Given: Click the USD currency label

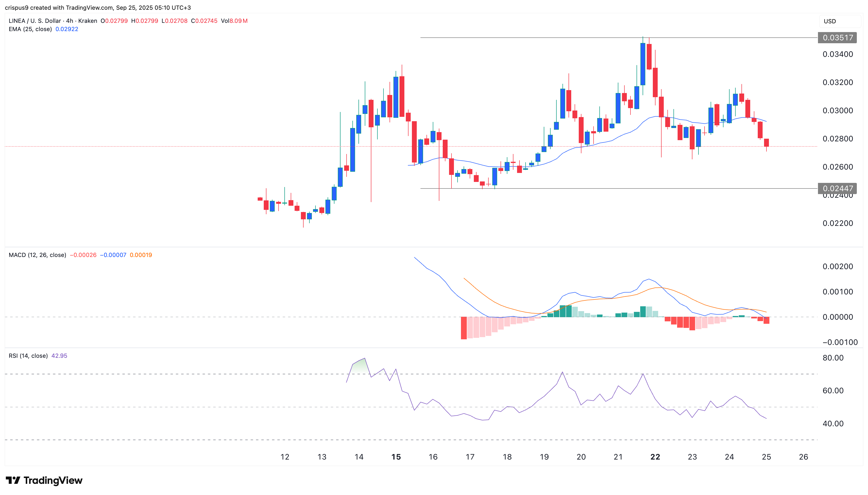Looking at the screenshot, I should [829, 21].
